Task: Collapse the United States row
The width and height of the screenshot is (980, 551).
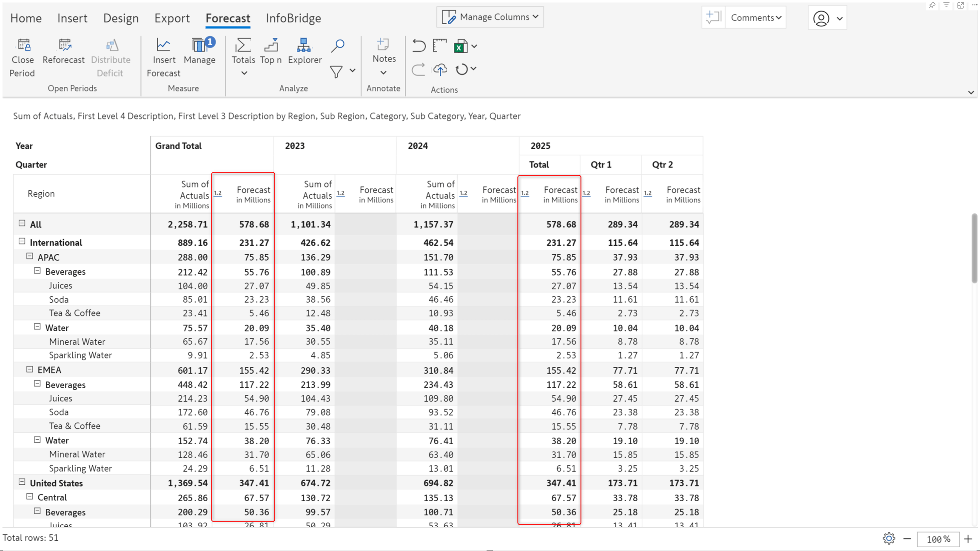Action: 22,482
